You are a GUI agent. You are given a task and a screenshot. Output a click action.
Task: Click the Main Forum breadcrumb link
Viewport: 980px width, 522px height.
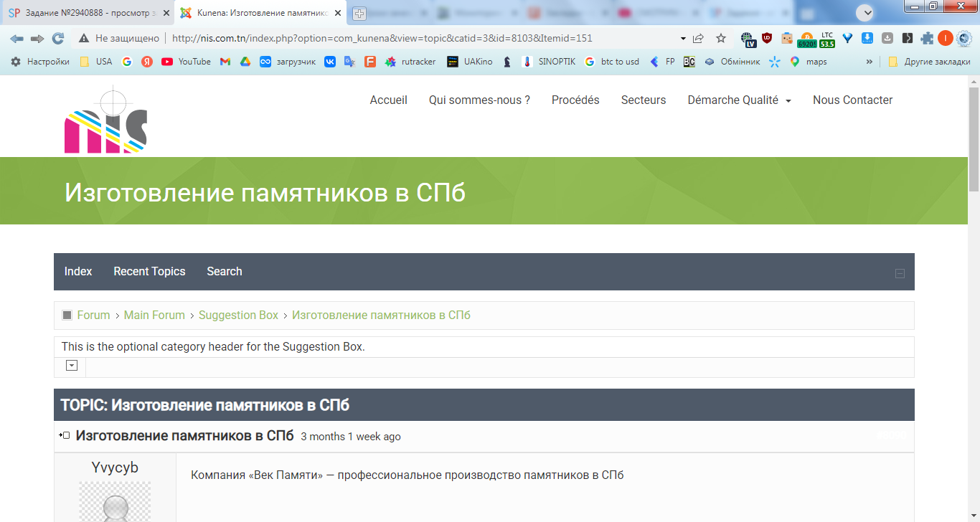154,315
